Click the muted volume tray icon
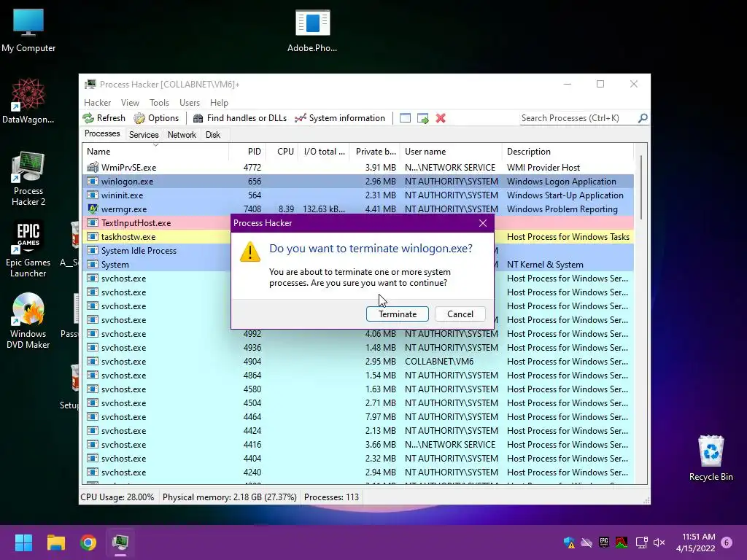The width and height of the screenshot is (747, 560). click(659, 542)
